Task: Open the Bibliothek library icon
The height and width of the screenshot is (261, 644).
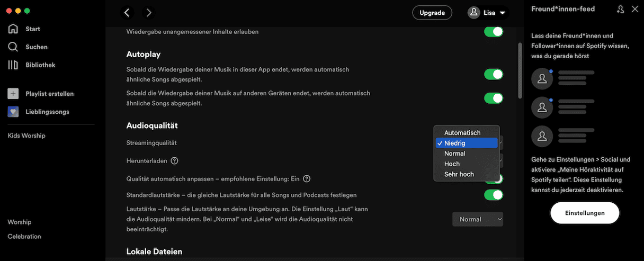Action: [13, 65]
